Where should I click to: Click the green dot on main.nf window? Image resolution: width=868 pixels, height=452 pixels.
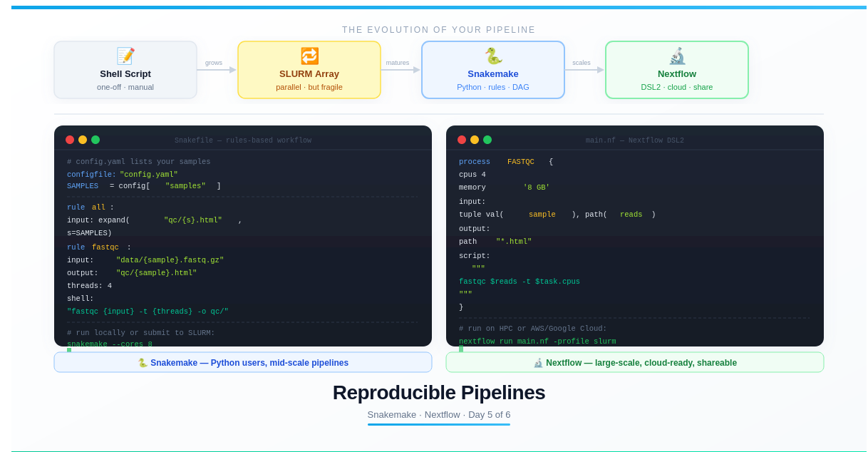pyautogui.click(x=487, y=140)
